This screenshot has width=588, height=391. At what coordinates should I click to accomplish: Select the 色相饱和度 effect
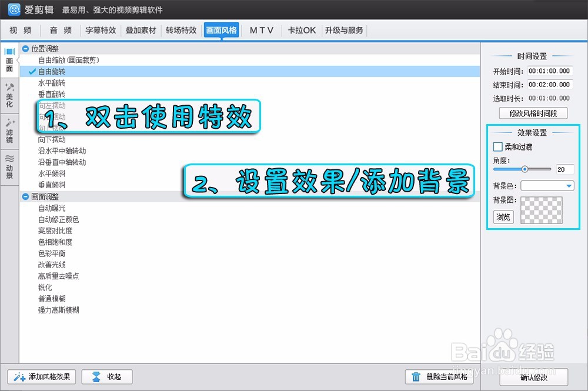pyautogui.click(x=55, y=242)
